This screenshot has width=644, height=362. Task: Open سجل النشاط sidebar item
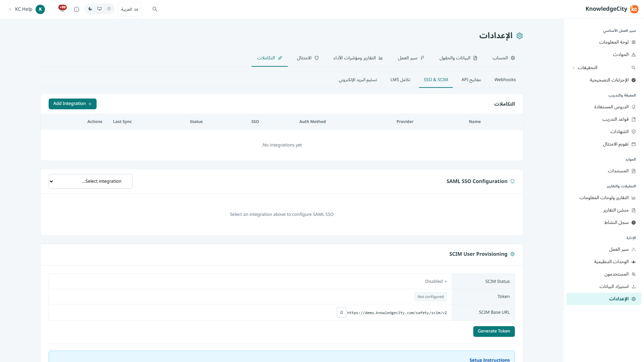[x=604, y=223]
